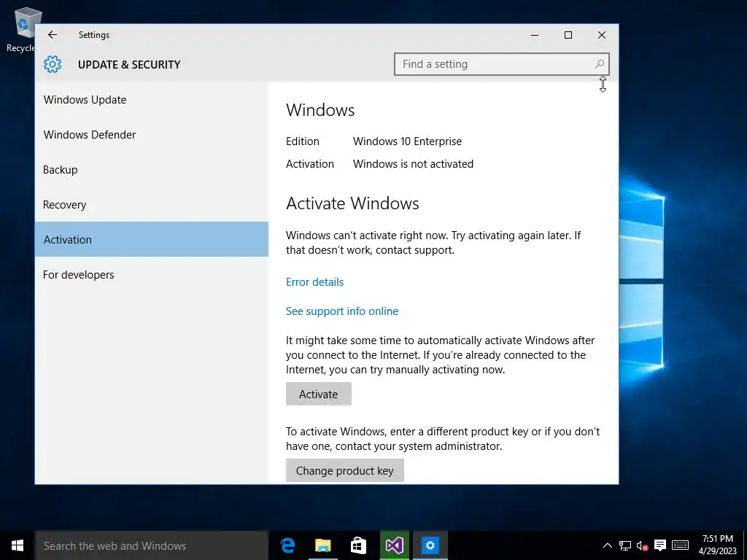Click the Windows is not activated text
Viewport: 747px width, 560px height.
[413, 164]
